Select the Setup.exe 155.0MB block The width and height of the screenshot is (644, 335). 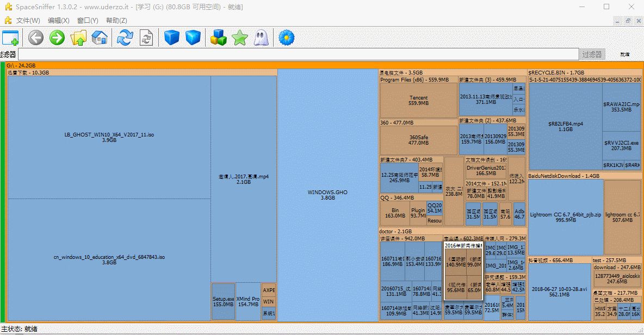coord(224,302)
